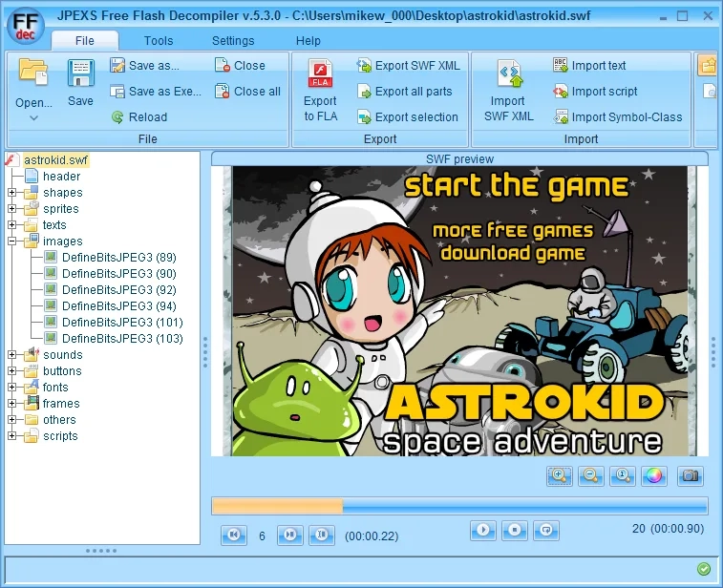723x588 pixels.
Task: Click 'download game' in preview
Action: pos(513,253)
